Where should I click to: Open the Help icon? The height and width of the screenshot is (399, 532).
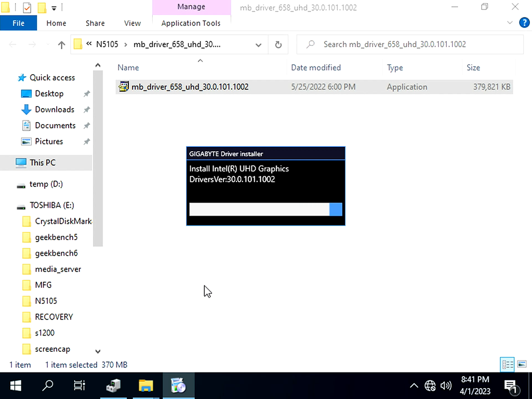[524, 23]
